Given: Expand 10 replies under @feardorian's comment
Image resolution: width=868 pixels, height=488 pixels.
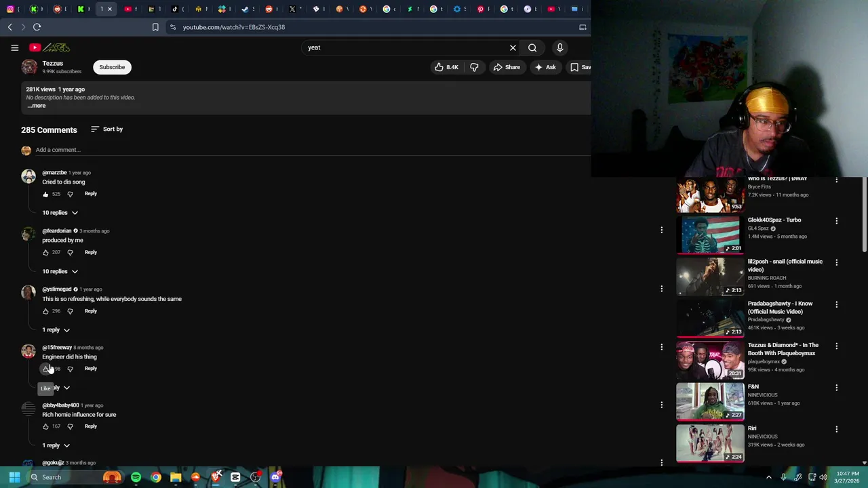Looking at the screenshot, I should click(x=60, y=271).
